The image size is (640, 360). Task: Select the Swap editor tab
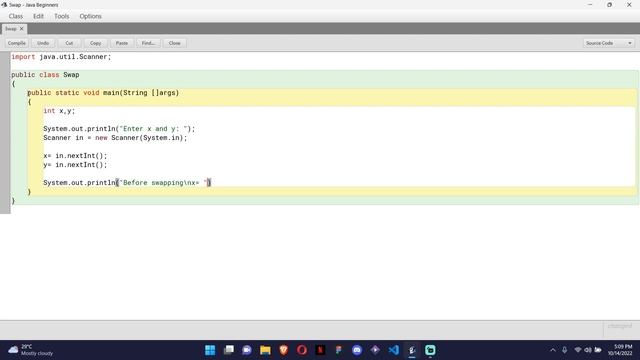click(x=11, y=29)
